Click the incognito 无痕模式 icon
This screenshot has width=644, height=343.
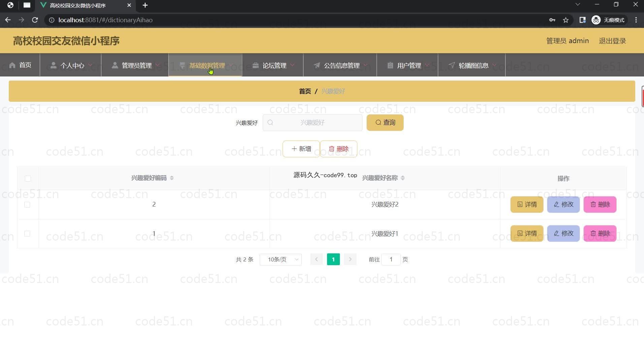click(596, 20)
